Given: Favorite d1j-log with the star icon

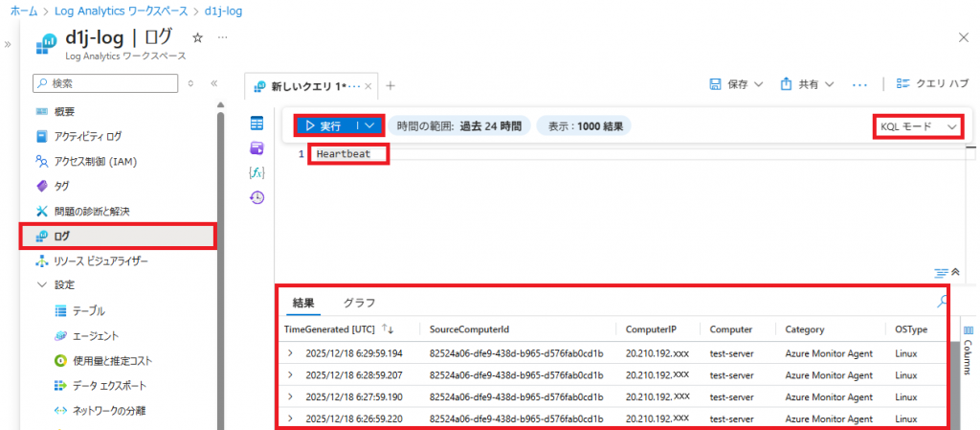Looking at the screenshot, I should click(197, 37).
